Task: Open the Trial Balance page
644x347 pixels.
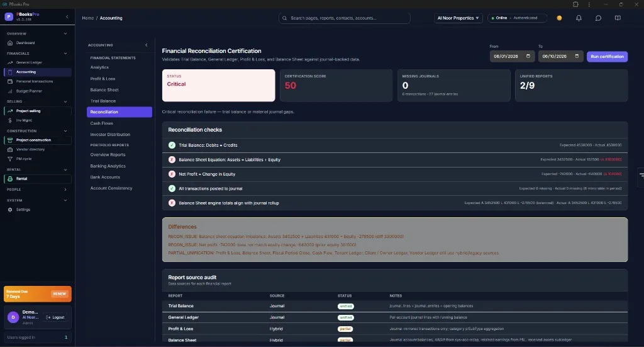Action: pos(103,101)
